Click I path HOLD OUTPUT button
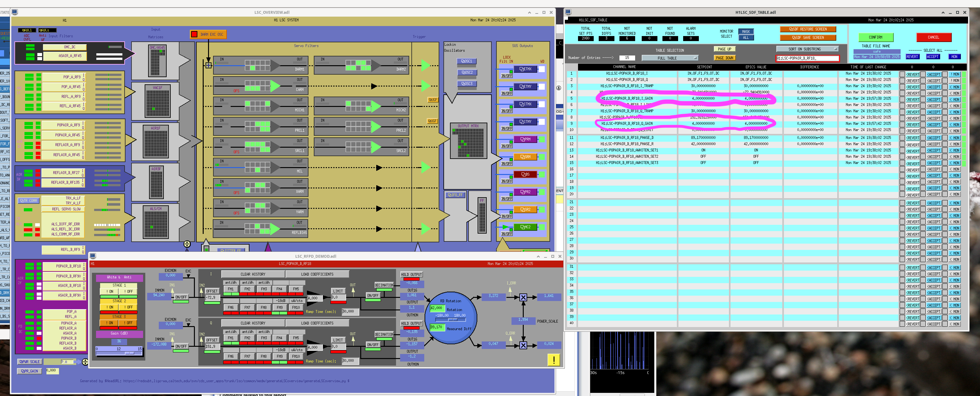 411,274
